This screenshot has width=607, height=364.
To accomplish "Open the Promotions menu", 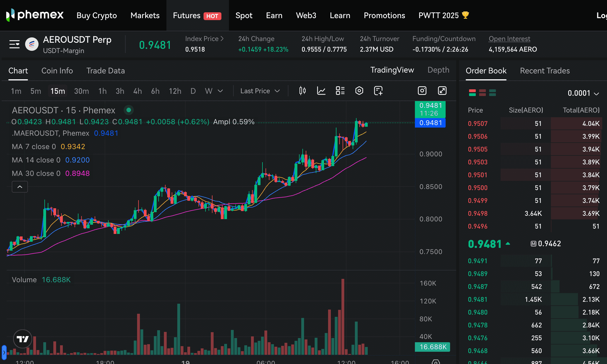I will tap(384, 15).
